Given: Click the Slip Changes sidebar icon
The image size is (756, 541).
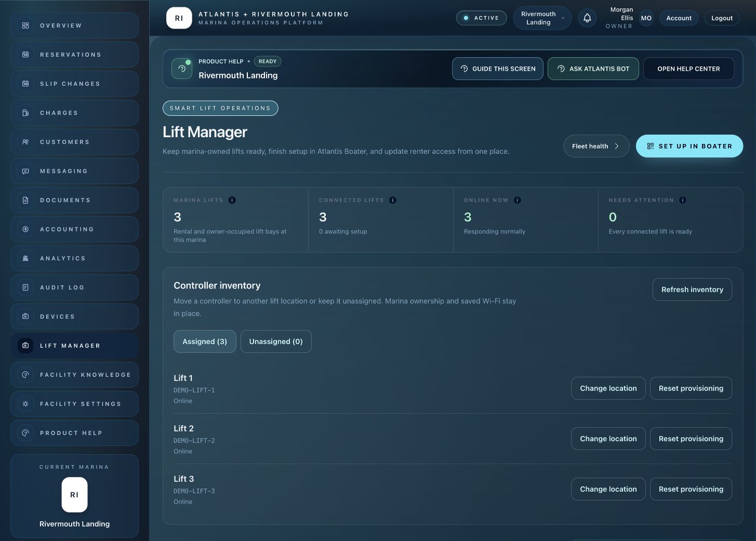Looking at the screenshot, I should 25,84.
